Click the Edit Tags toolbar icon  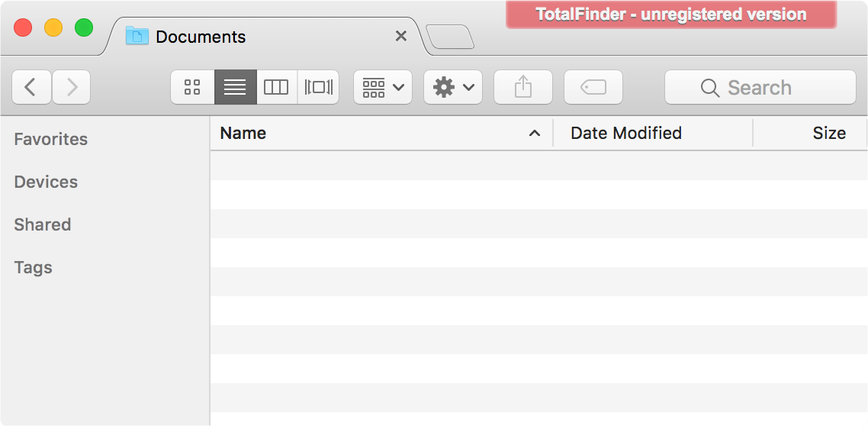pyautogui.click(x=593, y=88)
